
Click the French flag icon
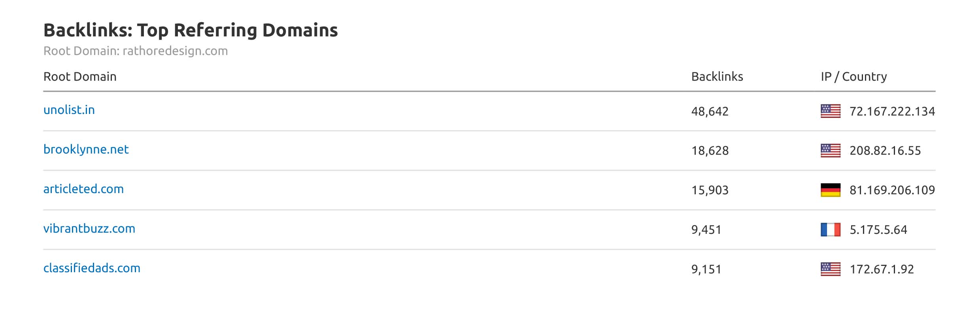[830, 230]
